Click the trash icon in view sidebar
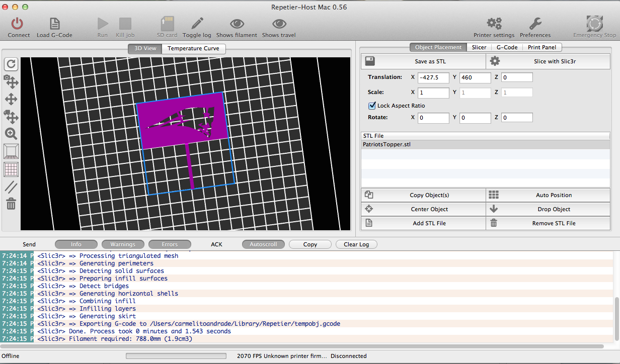 click(11, 204)
